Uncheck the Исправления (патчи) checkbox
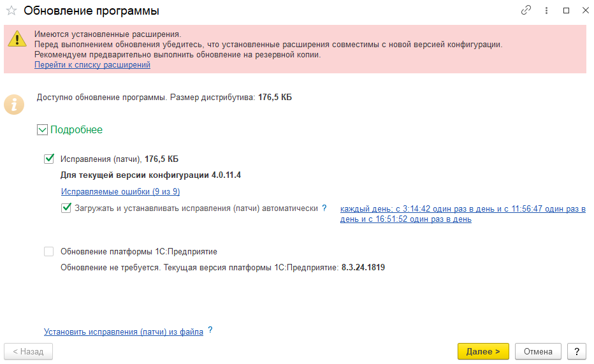The width and height of the screenshot is (594, 364). pos(49,159)
